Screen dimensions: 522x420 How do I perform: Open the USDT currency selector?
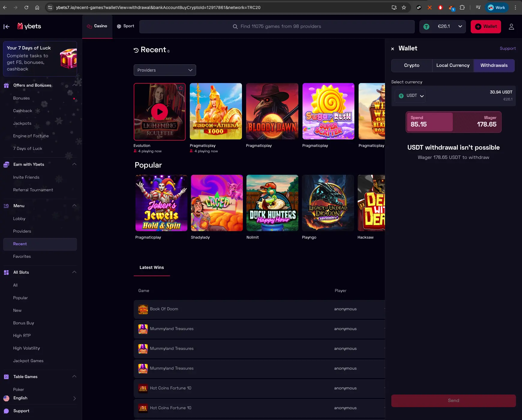point(410,96)
